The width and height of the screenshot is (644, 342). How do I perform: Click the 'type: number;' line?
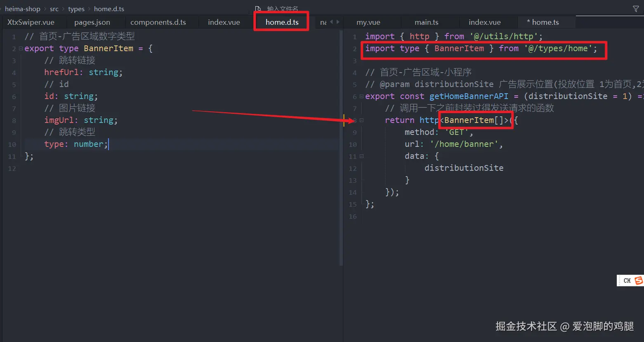(76, 144)
